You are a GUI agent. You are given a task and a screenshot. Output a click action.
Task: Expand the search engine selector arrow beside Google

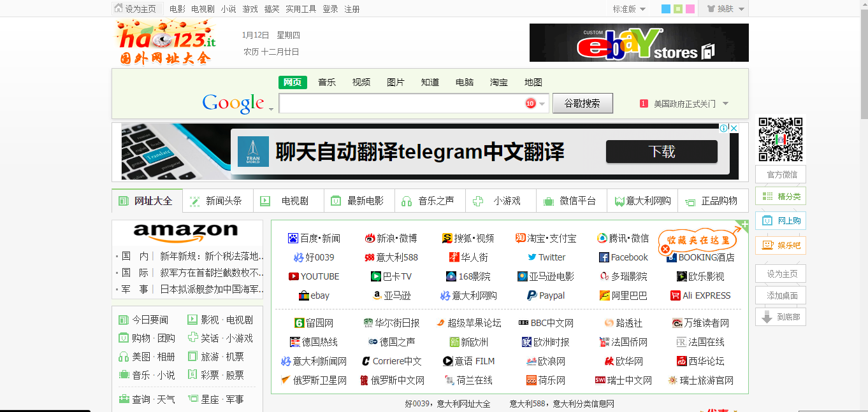click(x=271, y=110)
